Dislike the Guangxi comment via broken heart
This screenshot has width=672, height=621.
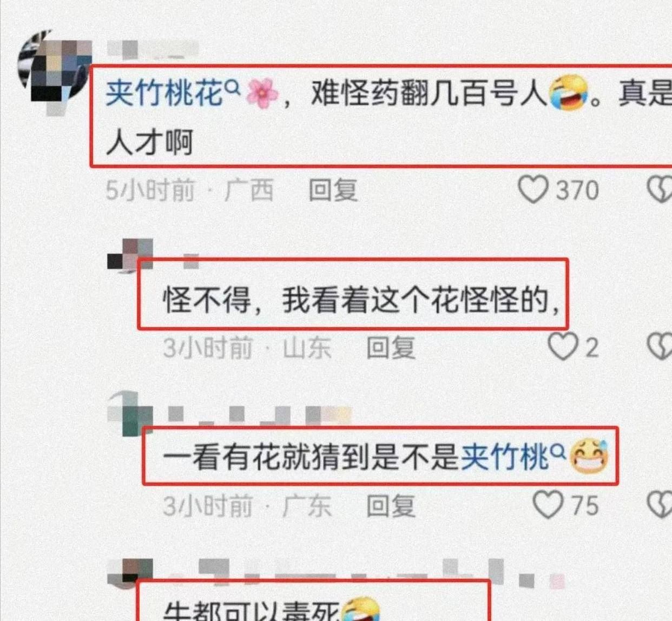pyautogui.click(x=661, y=190)
